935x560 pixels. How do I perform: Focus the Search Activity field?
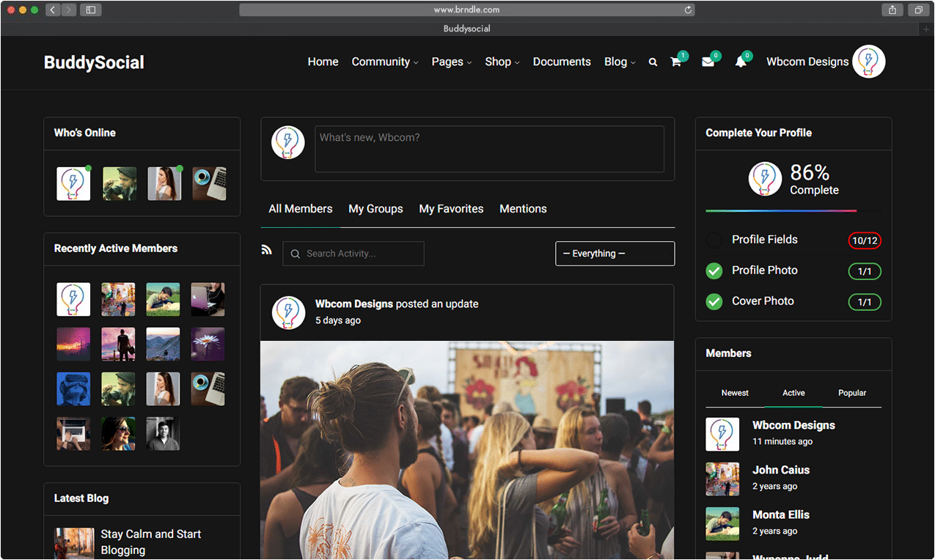coord(353,254)
